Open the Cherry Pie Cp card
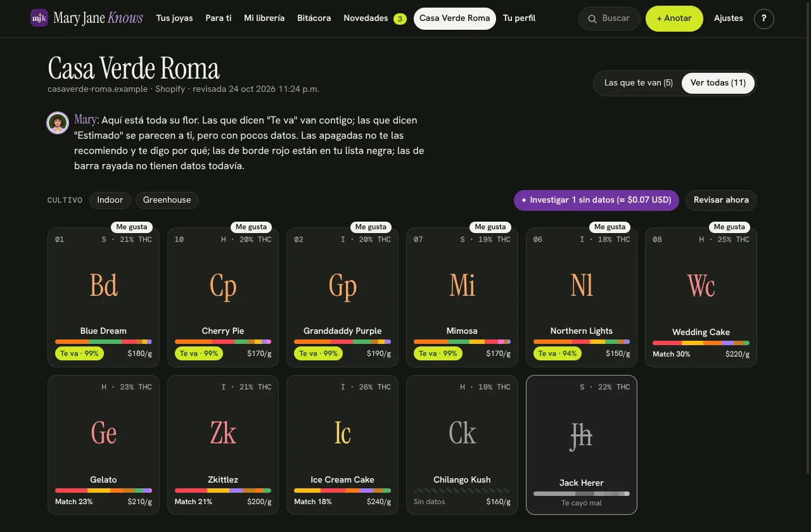The height and width of the screenshot is (532, 811). (223, 298)
